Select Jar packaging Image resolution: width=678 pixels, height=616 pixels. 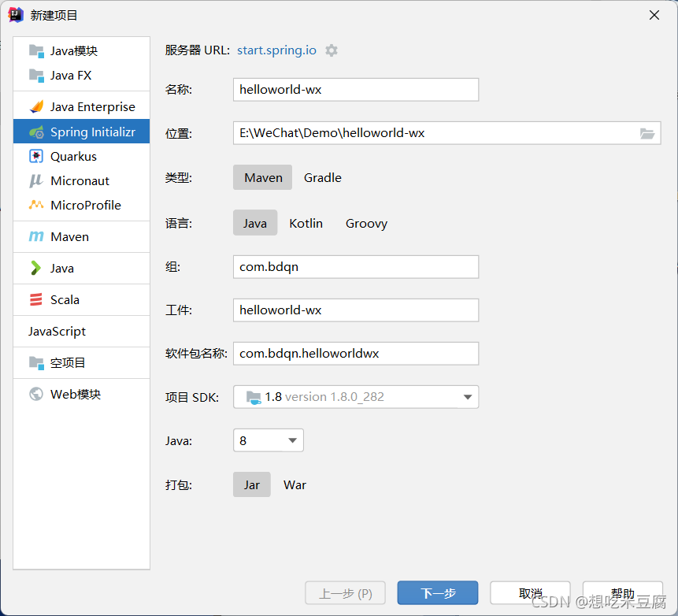[252, 484]
